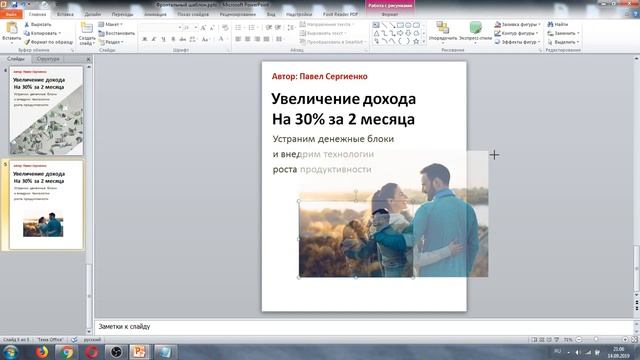Expand the full shapes gallery
640x360 pixels.
(424, 42)
